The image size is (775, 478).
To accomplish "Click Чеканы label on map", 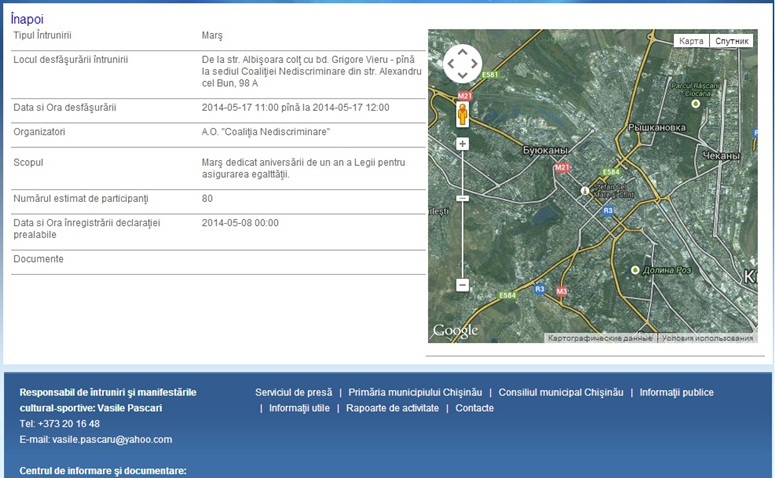I will (721, 156).
